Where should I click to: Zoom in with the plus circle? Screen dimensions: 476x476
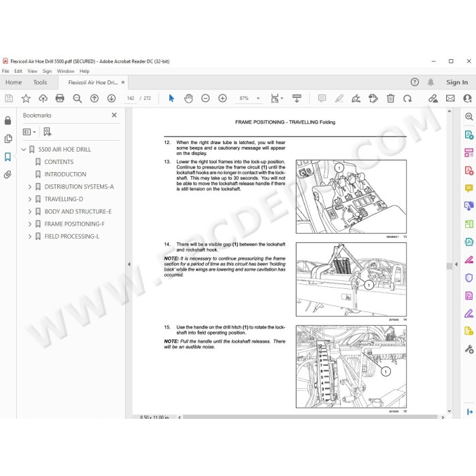click(x=222, y=99)
